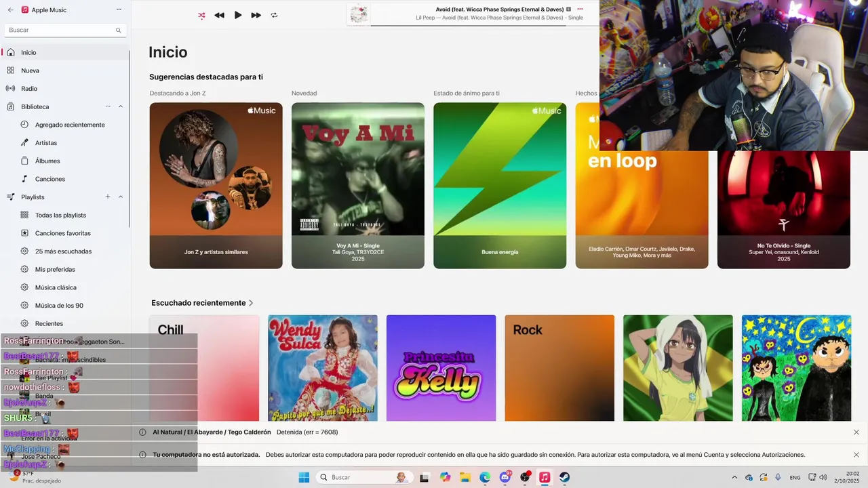Collapse the Biblioteca section chevron
Viewport: 868px width, 488px height.
pyautogui.click(x=121, y=106)
